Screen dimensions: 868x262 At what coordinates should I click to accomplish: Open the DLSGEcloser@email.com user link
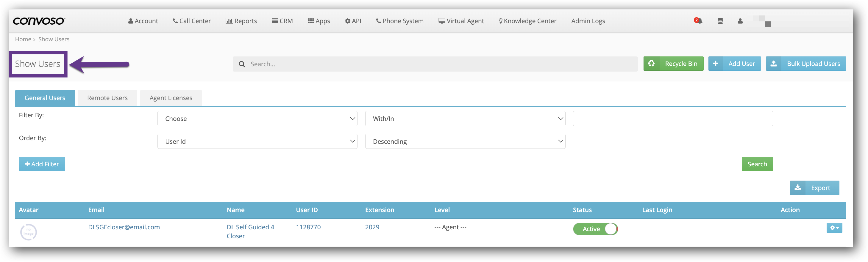124,227
